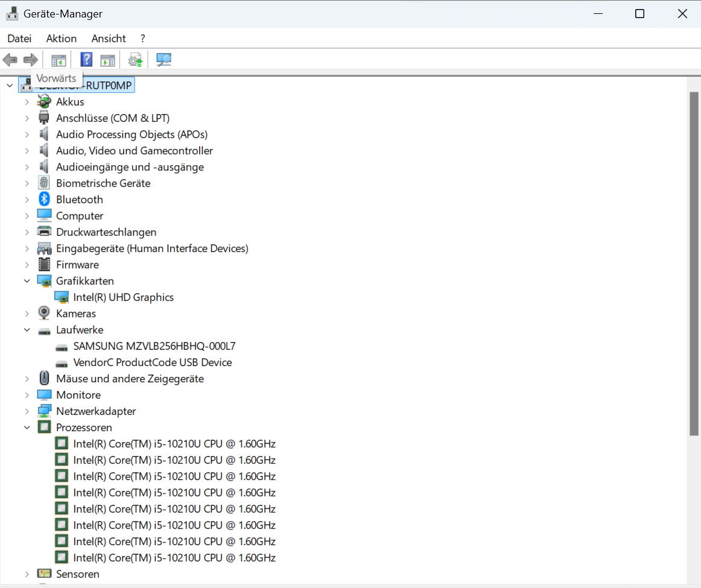Click the Sensoren icon
The image size is (701, 588).
[44, 574]
